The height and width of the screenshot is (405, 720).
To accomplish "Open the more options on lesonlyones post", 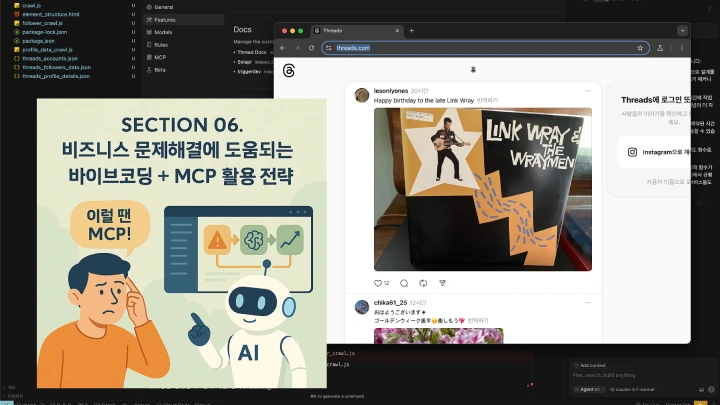I will [588, 91].
